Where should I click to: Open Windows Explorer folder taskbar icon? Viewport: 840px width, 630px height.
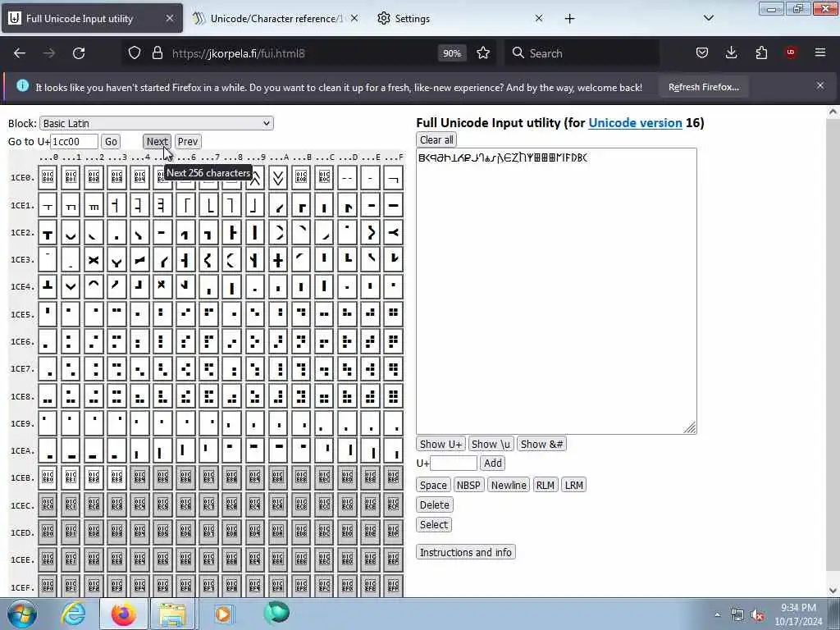pyautogui.click(x=171, y=614)
